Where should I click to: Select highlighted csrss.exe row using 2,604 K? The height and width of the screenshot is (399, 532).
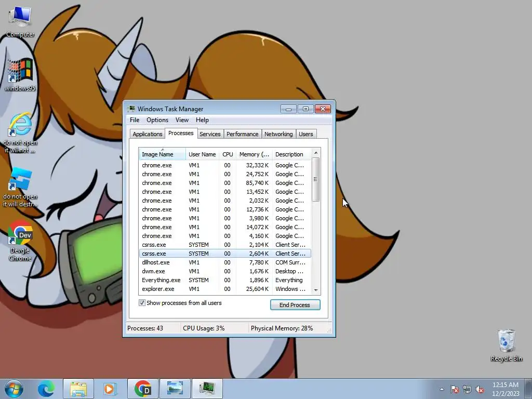click(225, 254)
